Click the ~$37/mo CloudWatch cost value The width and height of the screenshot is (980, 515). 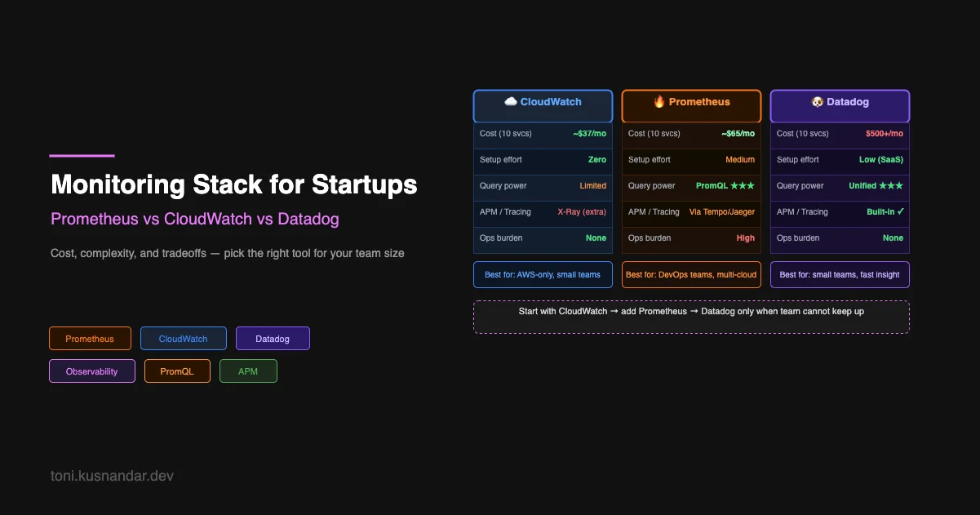pos(589,134)
